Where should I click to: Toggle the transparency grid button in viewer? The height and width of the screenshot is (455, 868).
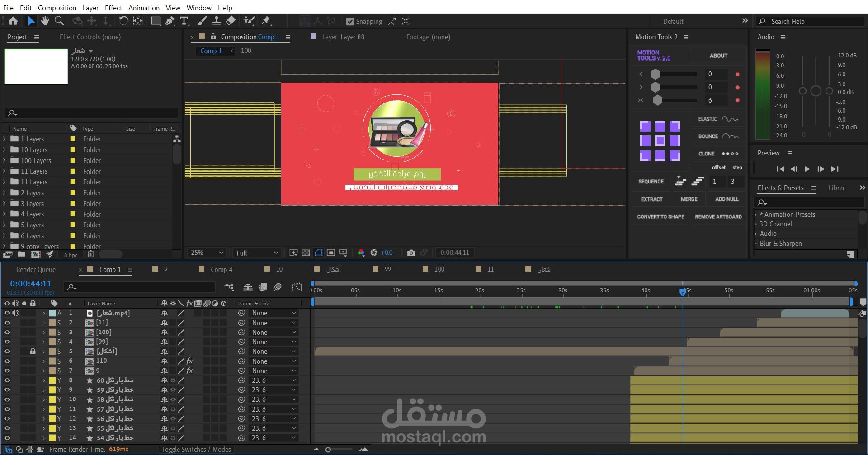[x=306, y=253]
